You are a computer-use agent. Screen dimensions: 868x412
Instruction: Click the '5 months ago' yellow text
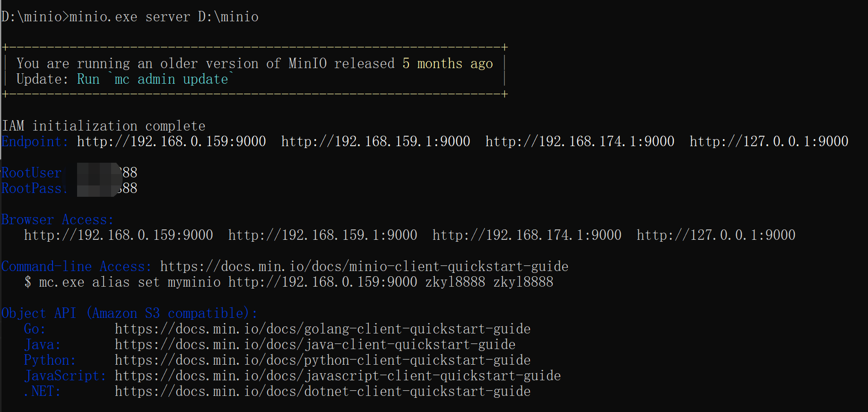(448, 63)
